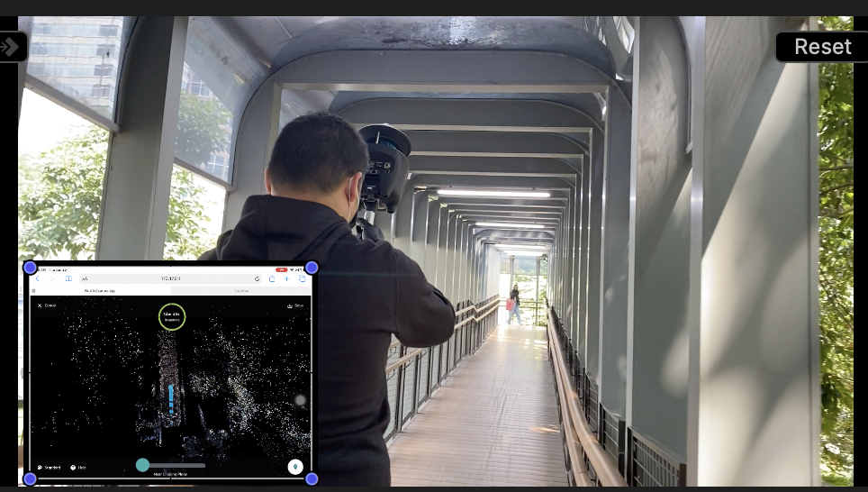This screenshot has height=492, width=868.
Task: Click the browser address bar
Action: (169, 278)
